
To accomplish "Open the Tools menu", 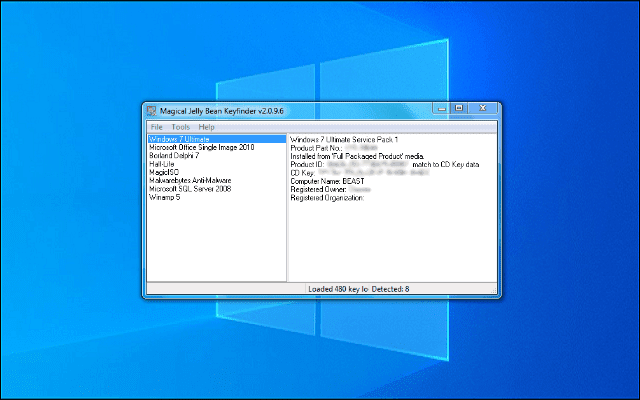I will [x=180, y=127].
